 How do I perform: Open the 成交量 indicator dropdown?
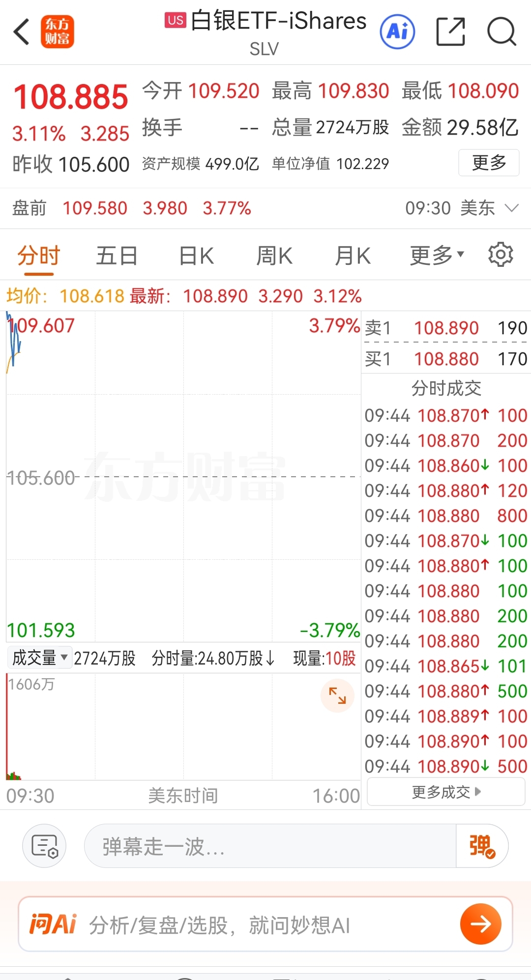[40, 658]
